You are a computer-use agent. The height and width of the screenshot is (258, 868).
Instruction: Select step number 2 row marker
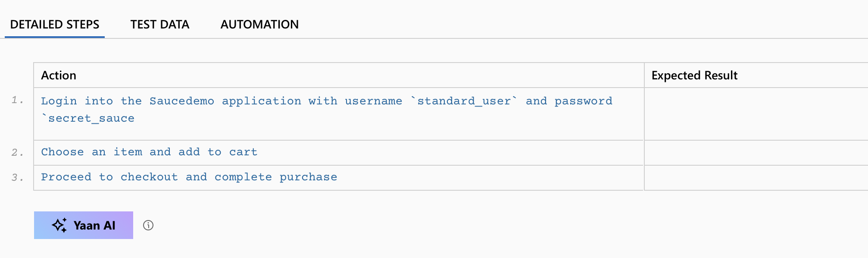[x=17, y=153]
